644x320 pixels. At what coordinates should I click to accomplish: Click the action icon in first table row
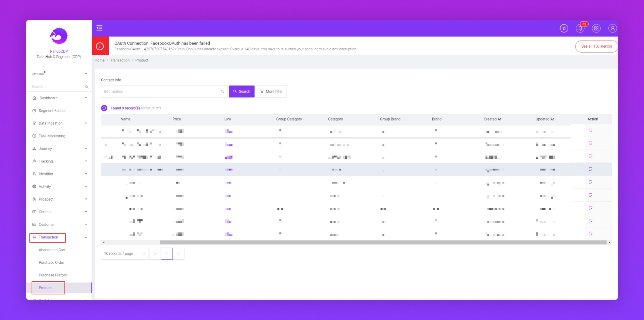(x=591, y=131)
